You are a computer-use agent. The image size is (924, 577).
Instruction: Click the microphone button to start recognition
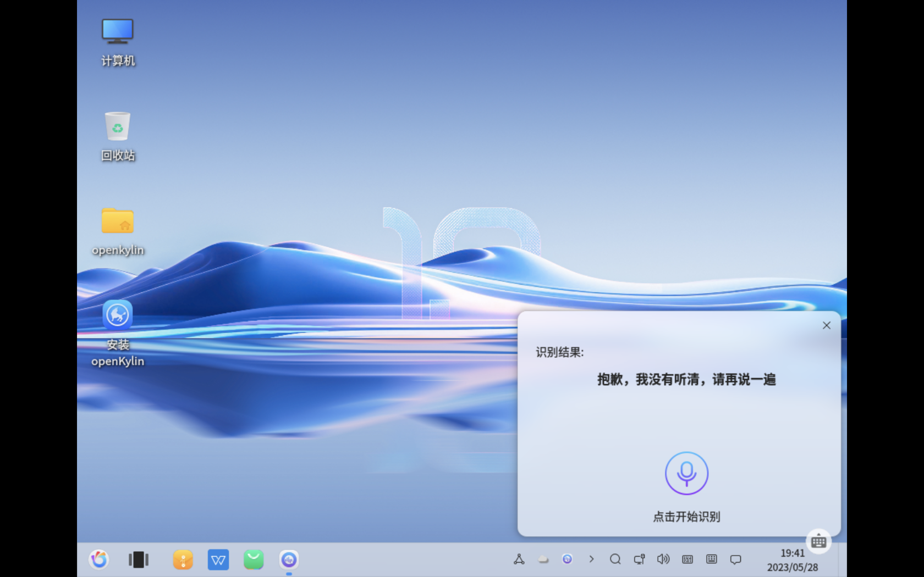pyautogui.click(x=686, y=473)
